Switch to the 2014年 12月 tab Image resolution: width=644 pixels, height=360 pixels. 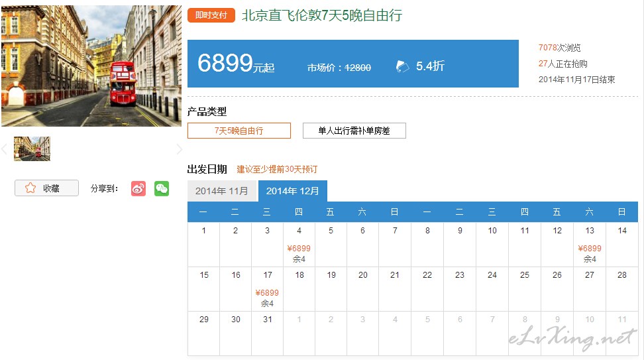pyautogui.click(x=292, y=191)
